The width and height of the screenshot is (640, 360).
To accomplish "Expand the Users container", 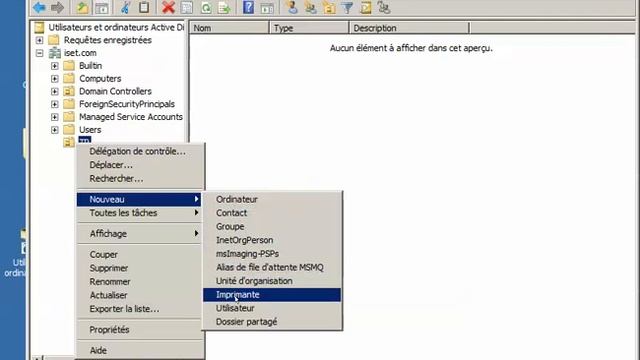I will tap(55, 130).
